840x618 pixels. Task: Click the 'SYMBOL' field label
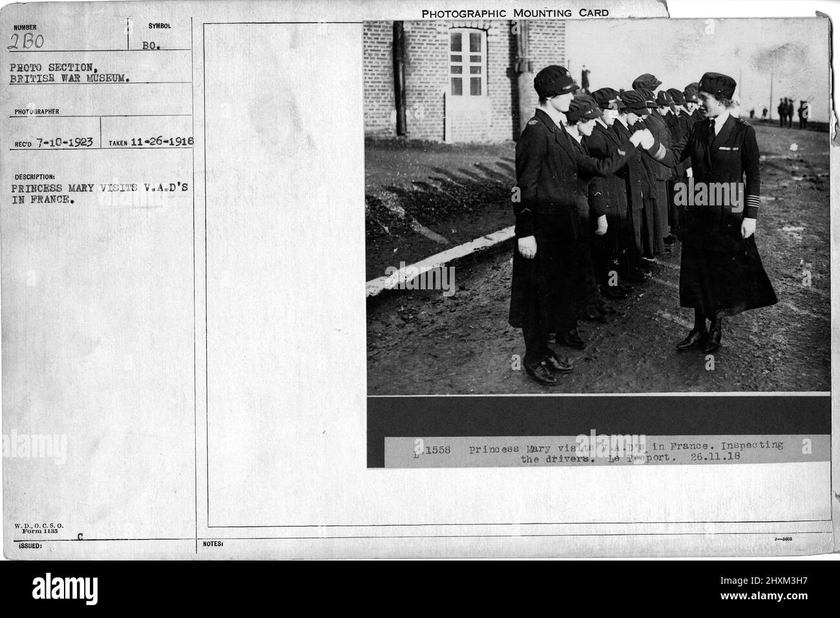point(160,26)
